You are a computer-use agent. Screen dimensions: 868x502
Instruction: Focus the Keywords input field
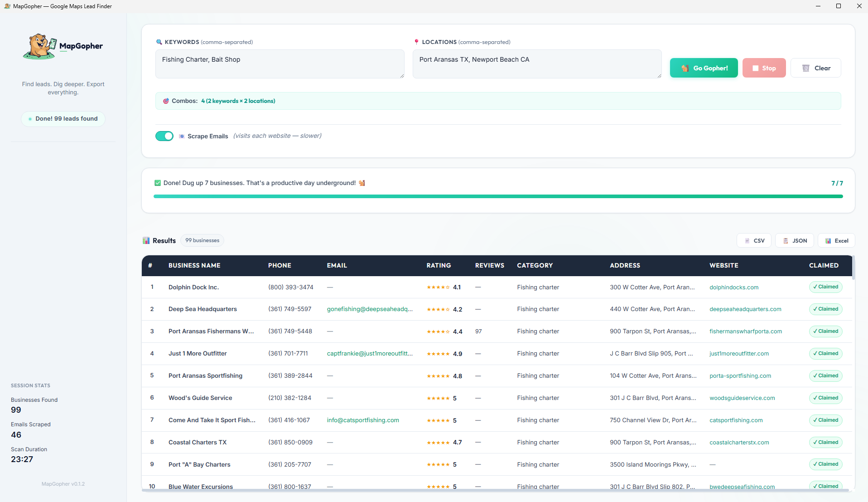point(280,64)
